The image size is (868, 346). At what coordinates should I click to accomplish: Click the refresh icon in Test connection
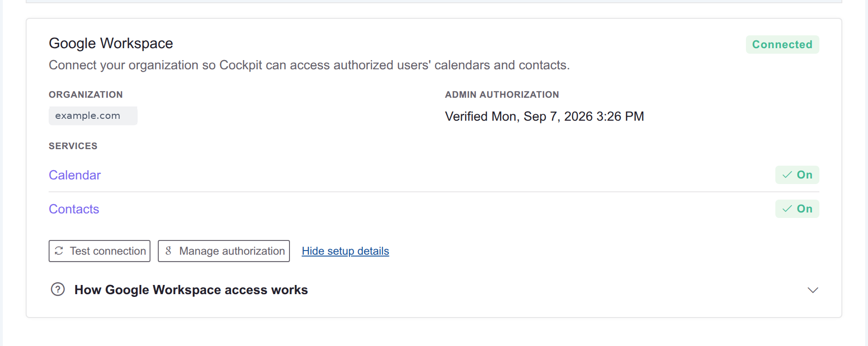(59, 251)
